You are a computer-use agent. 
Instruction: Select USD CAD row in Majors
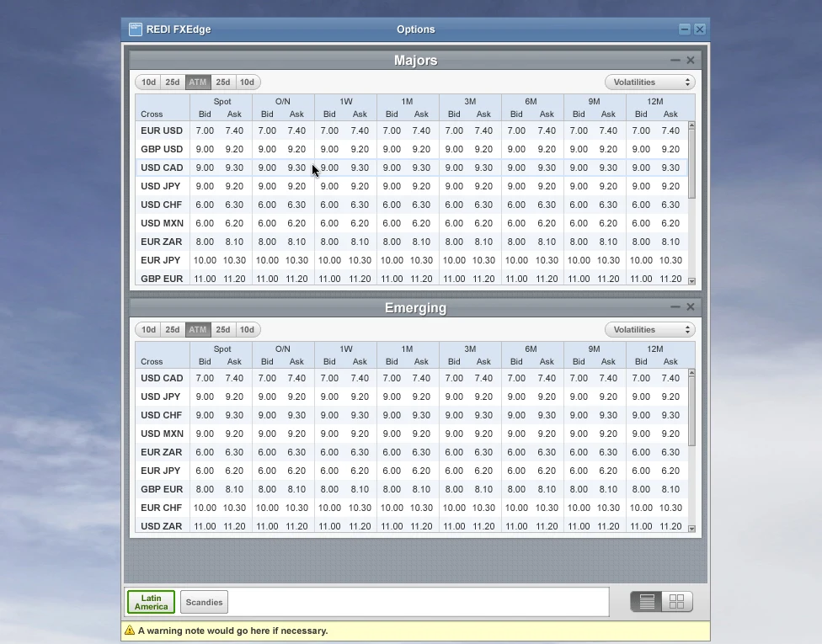click(412, 168)
